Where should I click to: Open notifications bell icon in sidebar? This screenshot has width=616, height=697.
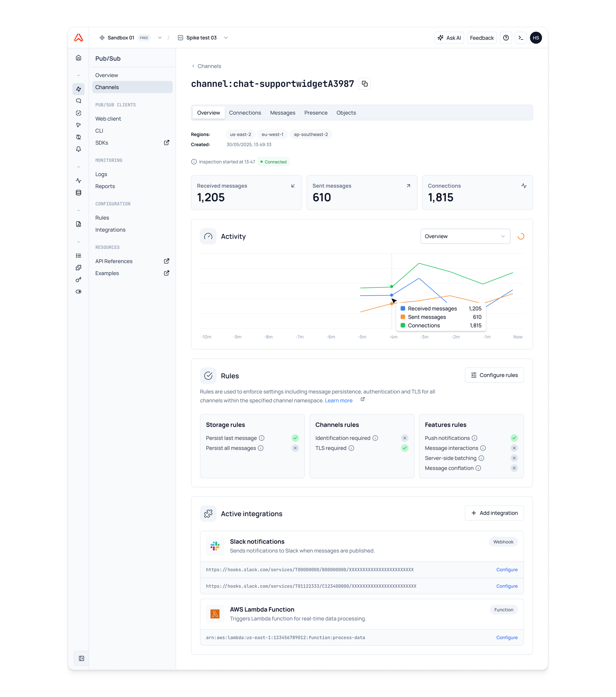click(79, 149)
